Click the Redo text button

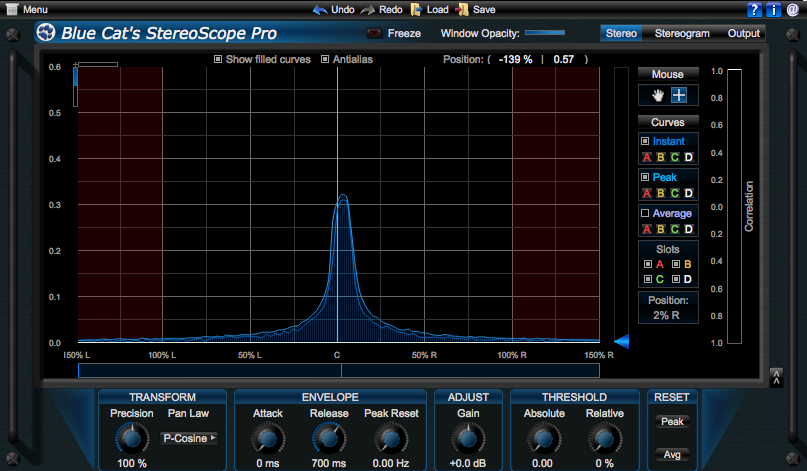pyautogui.click(x=391, y=10)
